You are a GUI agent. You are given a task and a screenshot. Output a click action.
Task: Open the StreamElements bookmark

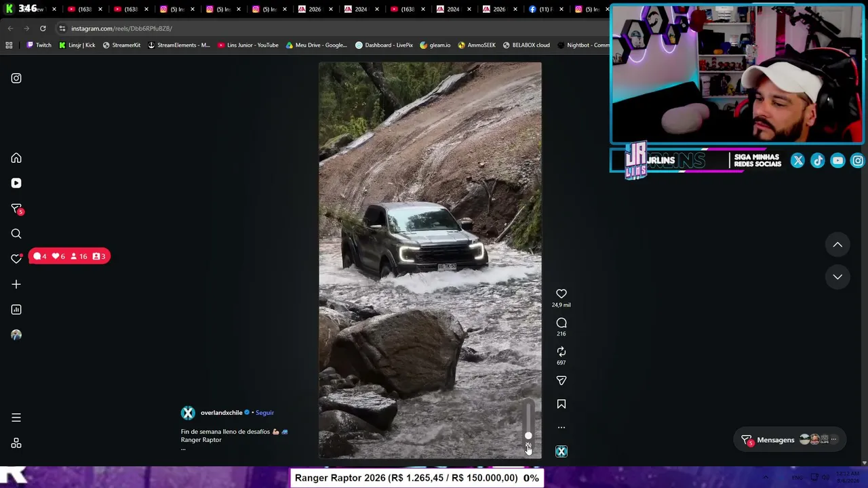click(179, 45)
